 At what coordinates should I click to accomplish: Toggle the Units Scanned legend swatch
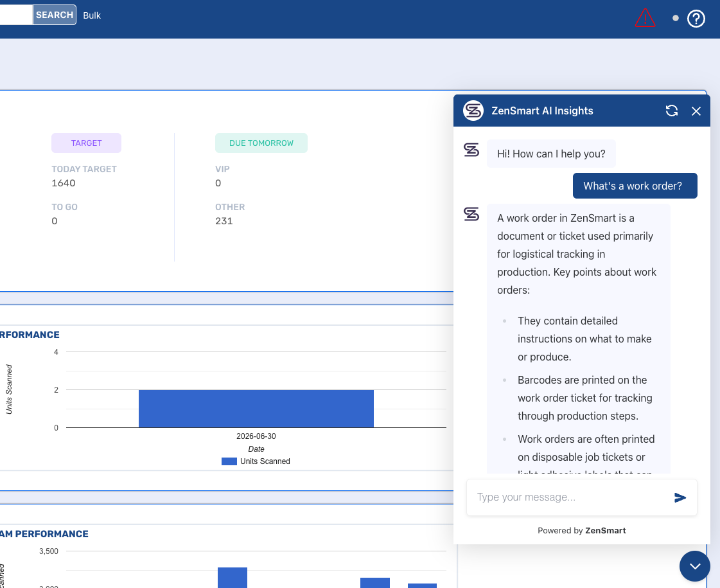229,461
